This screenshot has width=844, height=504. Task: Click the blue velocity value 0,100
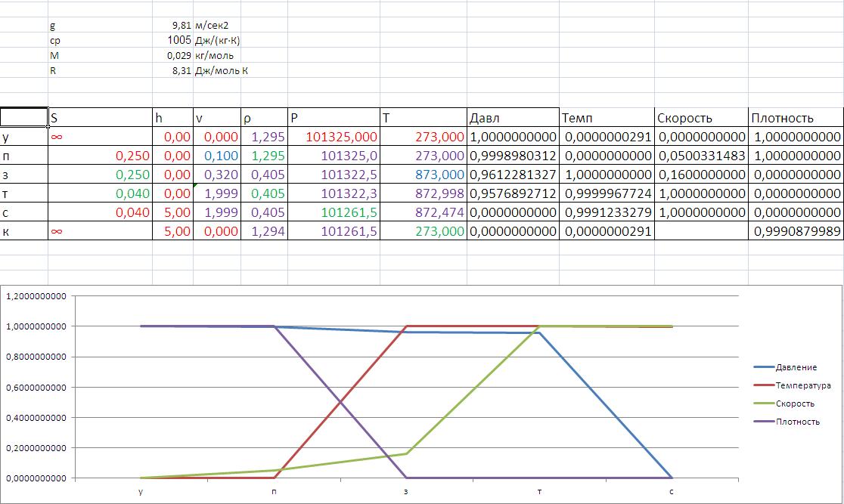(216, 156)
